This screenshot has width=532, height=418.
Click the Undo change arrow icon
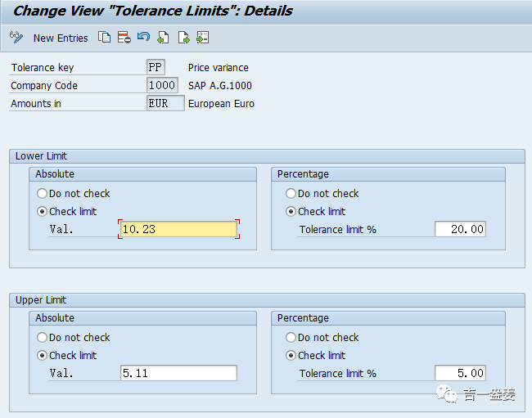tap(143, 37)
